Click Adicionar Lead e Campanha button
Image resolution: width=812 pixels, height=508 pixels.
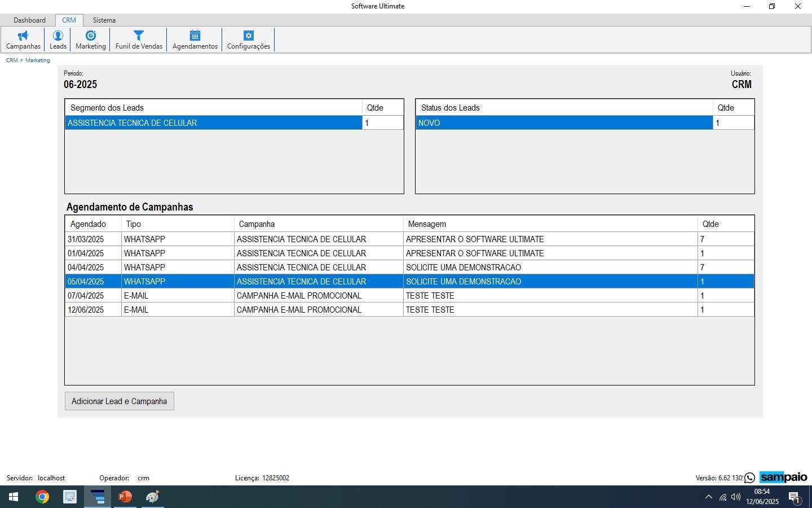119,401
